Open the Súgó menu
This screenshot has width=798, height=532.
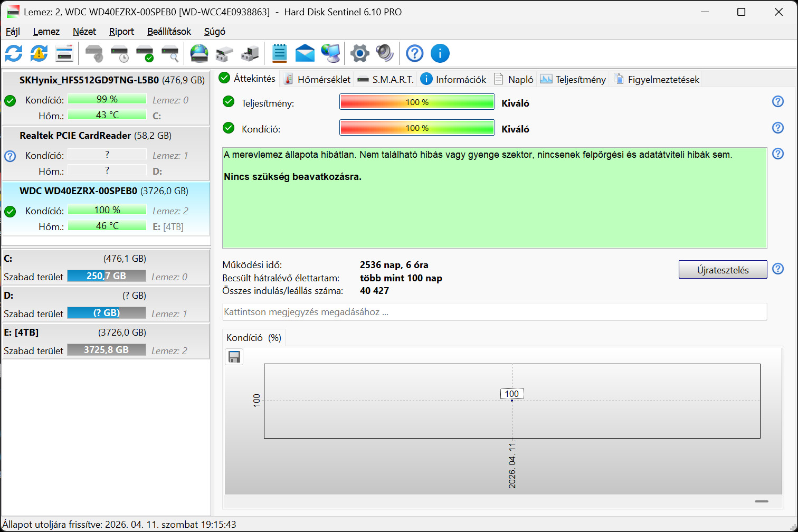tap(215, 32)
